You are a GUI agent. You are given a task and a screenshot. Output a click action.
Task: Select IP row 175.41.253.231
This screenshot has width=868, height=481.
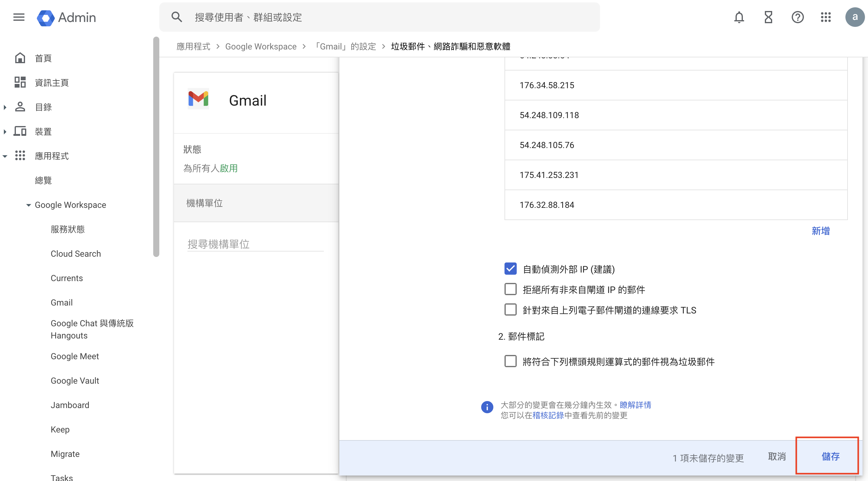tap(676, 175)
